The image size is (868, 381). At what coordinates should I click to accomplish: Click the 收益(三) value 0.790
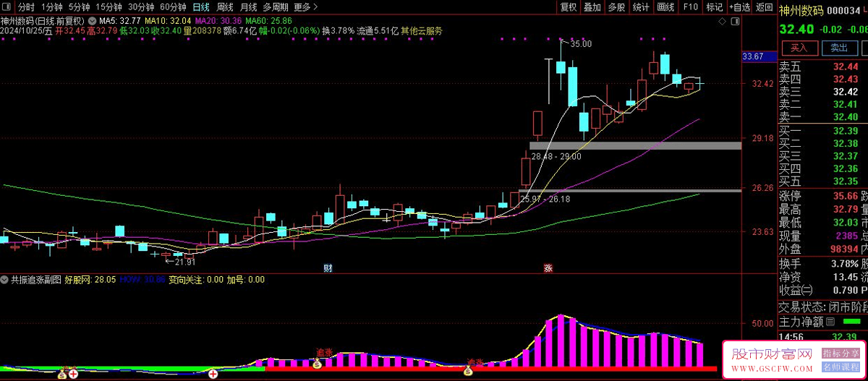(846, 290)
